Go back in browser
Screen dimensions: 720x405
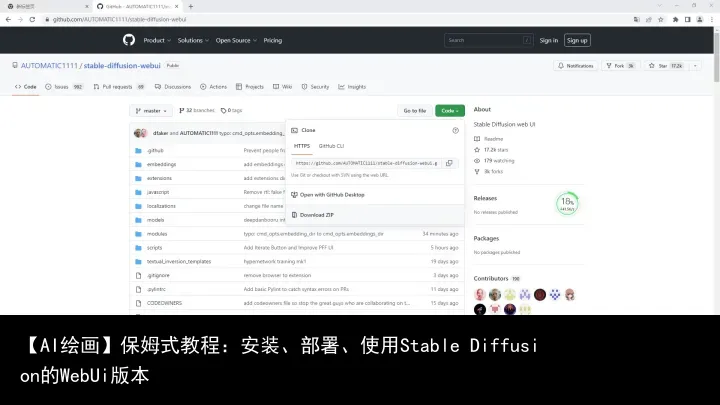click(x=8, y=19)
